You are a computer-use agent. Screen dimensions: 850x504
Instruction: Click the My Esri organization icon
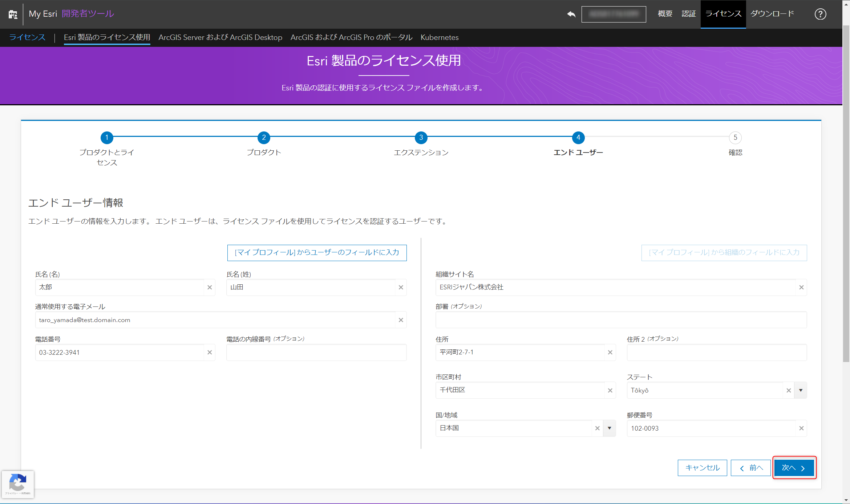click(x=13, y=14)
